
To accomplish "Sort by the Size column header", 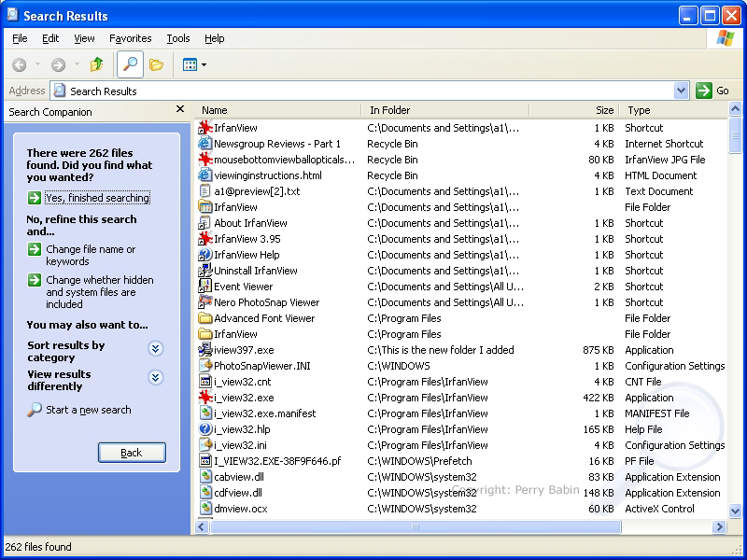I will tap(573, 110).
